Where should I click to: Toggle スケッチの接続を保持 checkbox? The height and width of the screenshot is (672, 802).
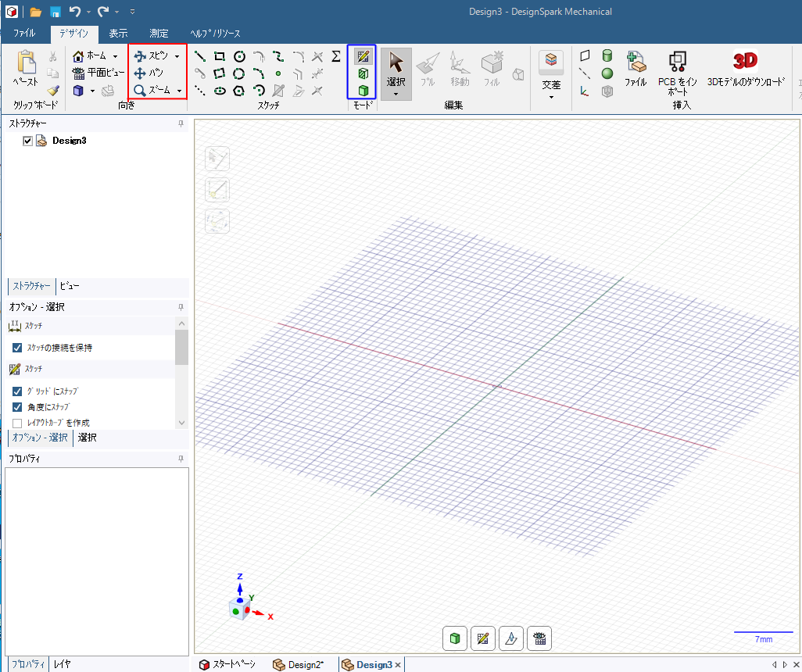click(x=17, y=348)
